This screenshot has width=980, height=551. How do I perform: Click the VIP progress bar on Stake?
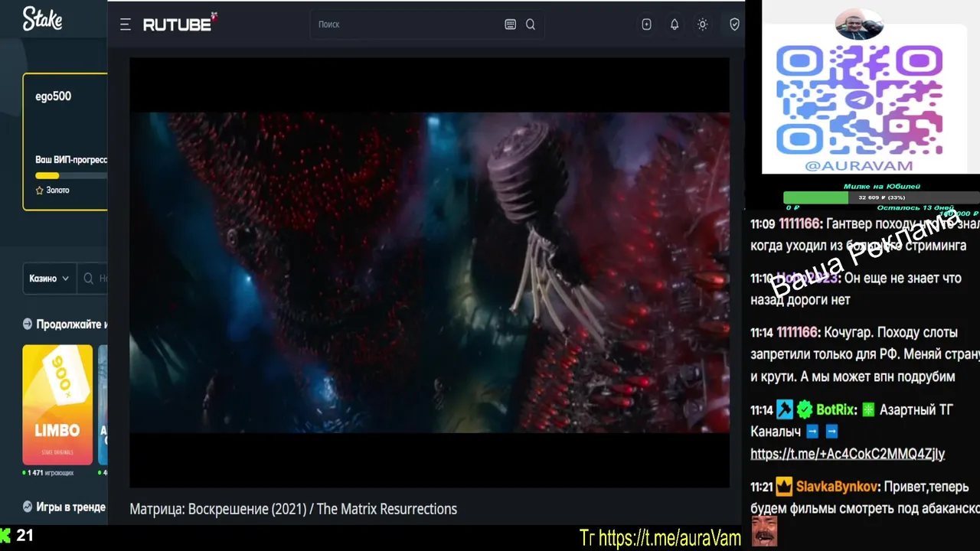click(71, 175)
